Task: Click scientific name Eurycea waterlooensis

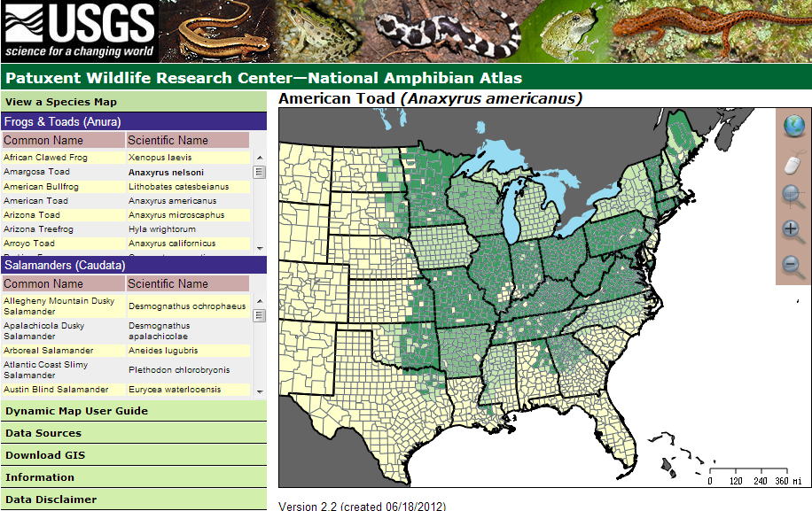Action: pyautogui.click(x=175, y=390)
